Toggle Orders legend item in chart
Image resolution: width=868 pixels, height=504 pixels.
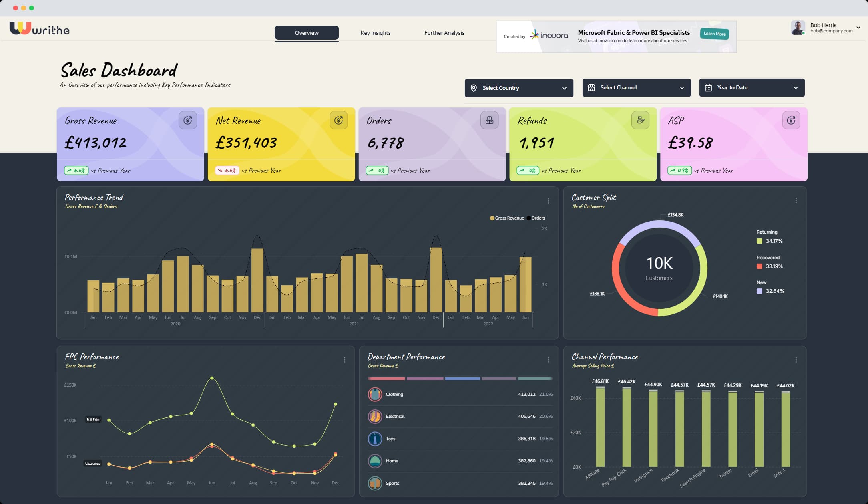pyautogui.click(x=536, y=218)
